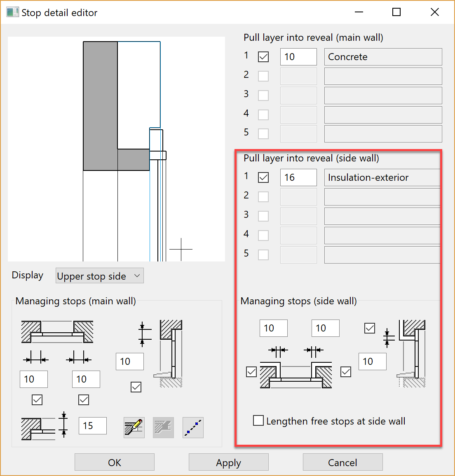
Task: Enable side wall layer 3 checkbox
Action: [263, 216]
